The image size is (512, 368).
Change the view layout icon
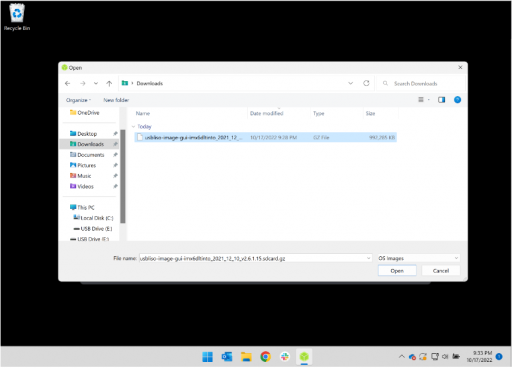[421, 100]
